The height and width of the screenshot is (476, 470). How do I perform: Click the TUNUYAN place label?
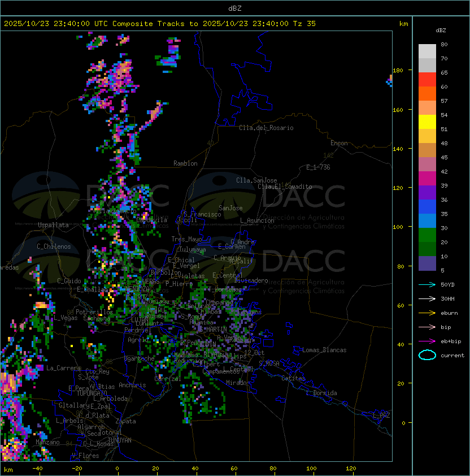120,440
